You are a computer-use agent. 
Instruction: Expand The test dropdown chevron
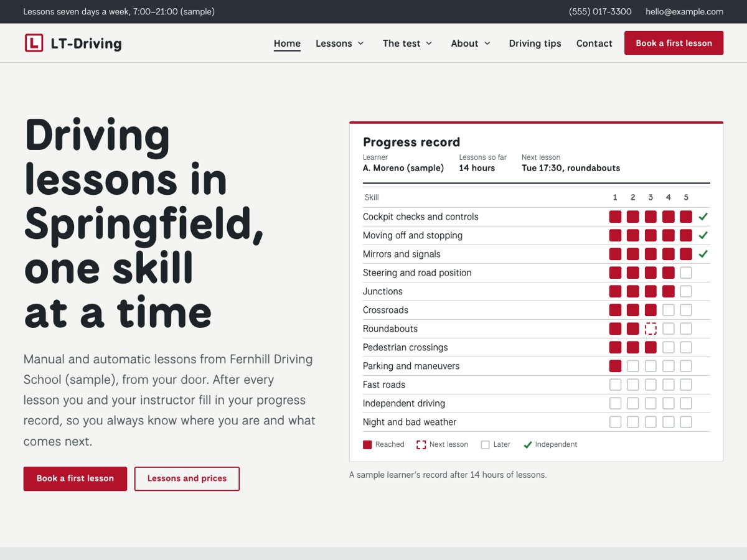pos(429,44)
